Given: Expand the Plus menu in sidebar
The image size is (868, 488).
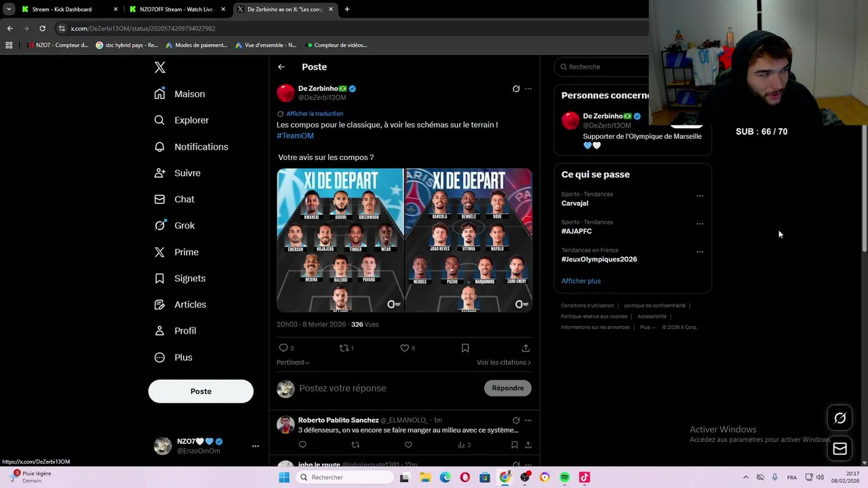Looking at the screenshot, I should click(174, 357).
